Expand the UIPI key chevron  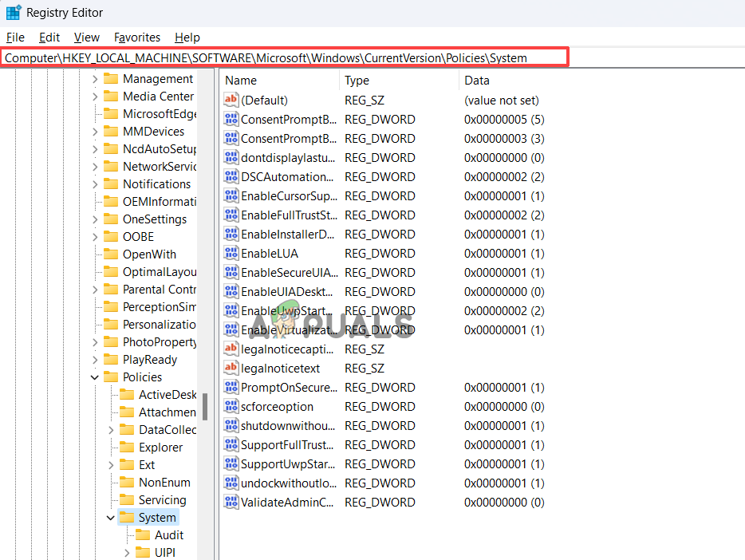click(x=126, y=552)
